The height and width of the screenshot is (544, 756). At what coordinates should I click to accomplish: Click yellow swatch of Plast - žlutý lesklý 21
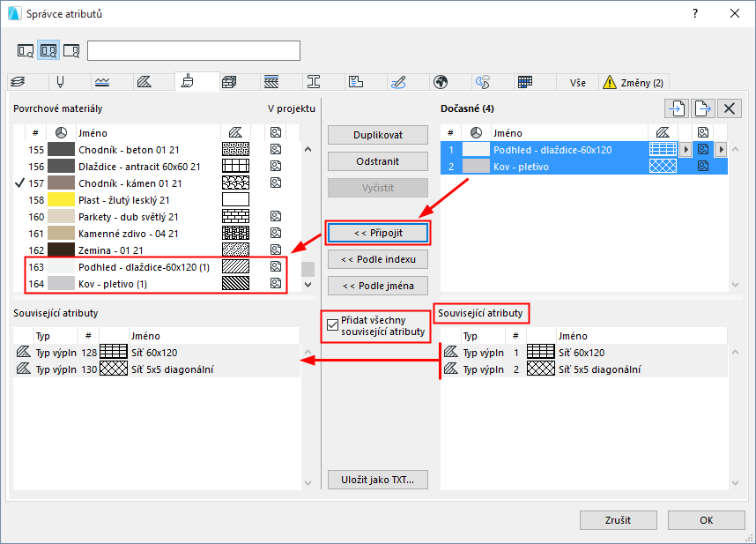[61, 199]
